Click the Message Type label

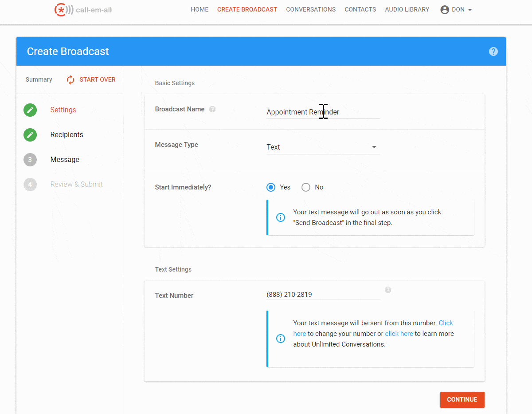(x=176, y=145)
